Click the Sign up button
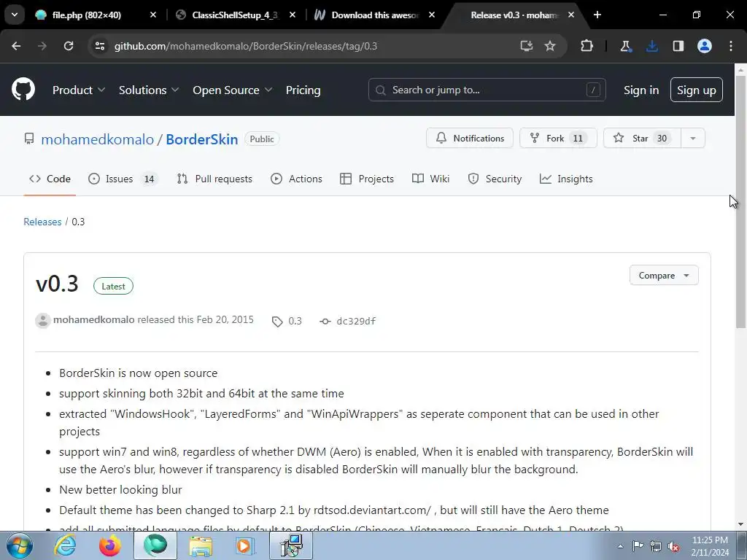747x560 pixels. 696,90
